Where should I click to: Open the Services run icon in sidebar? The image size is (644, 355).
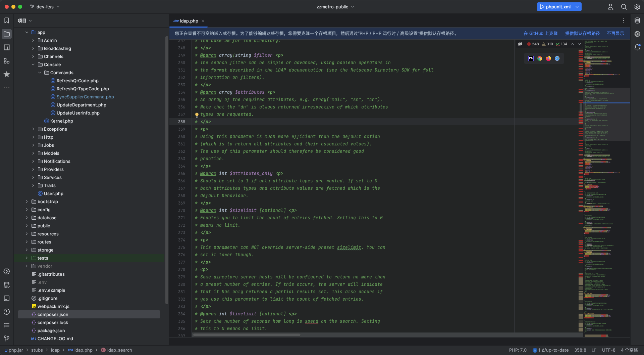(7, 271)
